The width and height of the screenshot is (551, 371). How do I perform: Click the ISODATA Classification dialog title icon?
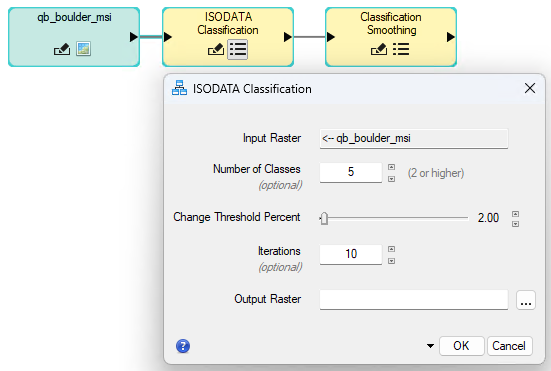pos(179,88)
